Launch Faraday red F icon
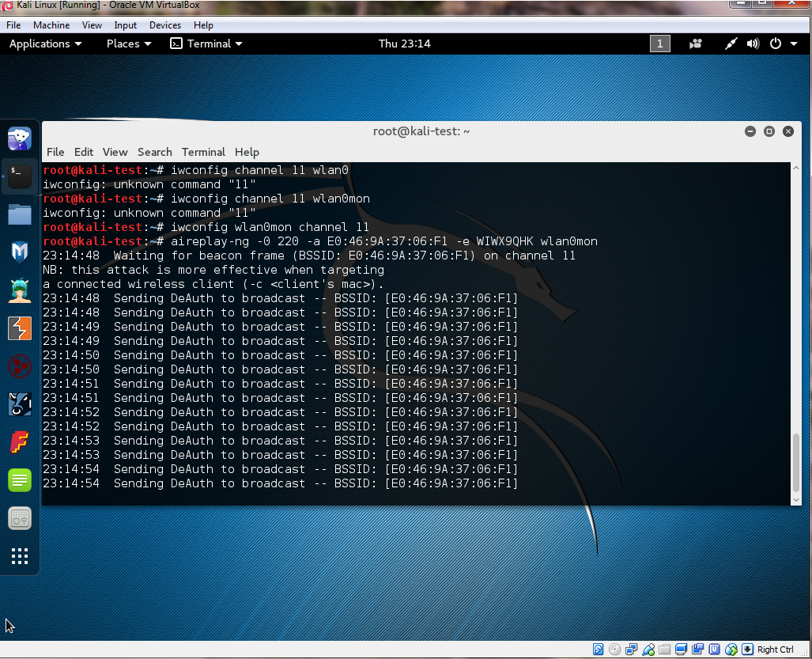812x659 pixels. (20, 442)
